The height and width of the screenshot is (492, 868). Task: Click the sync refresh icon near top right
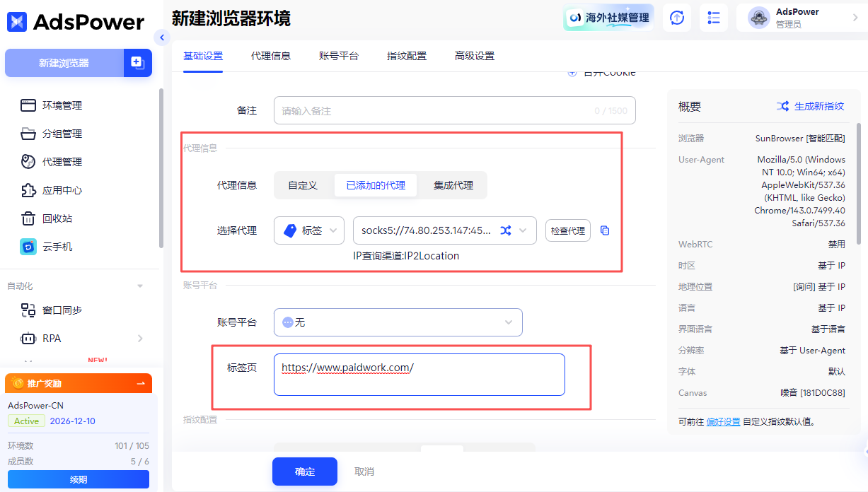coord(676,18)
